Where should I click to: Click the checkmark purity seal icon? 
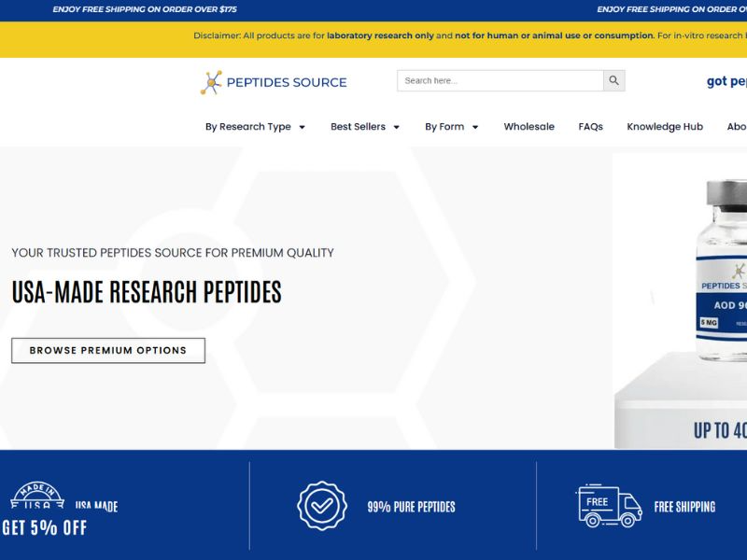click(x=321, y=506)
